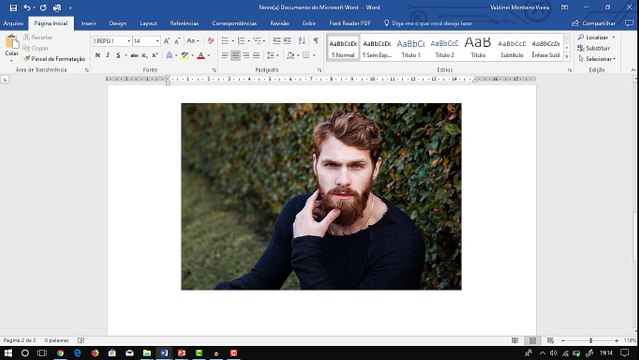Open the Arquivo tab
The width and height of the screenshot is (639, 360).
[13, 23]
